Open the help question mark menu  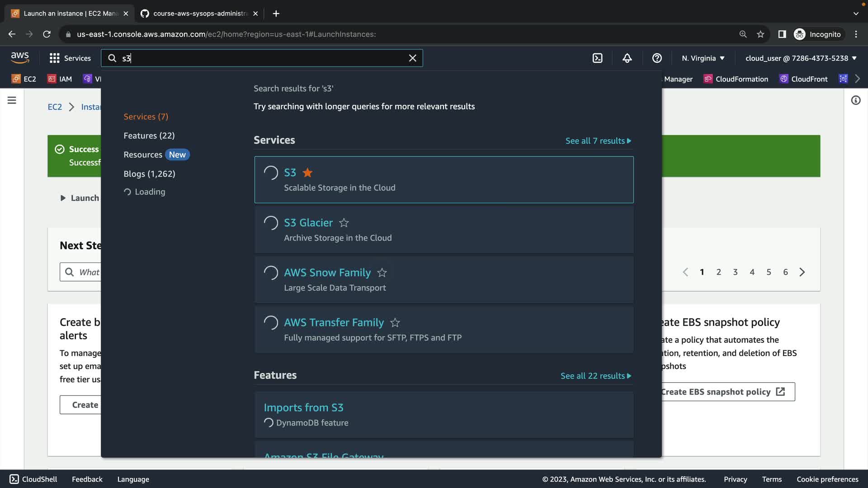coord(657,58)
